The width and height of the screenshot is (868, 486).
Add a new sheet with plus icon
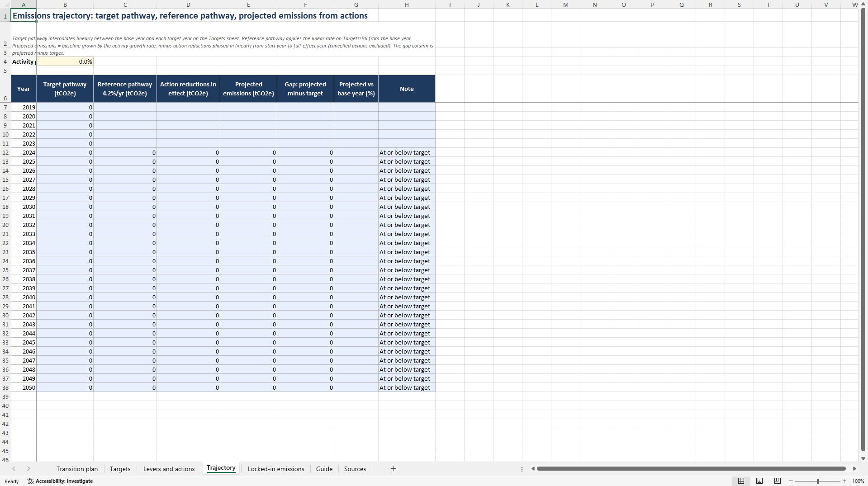coord(394,469)
